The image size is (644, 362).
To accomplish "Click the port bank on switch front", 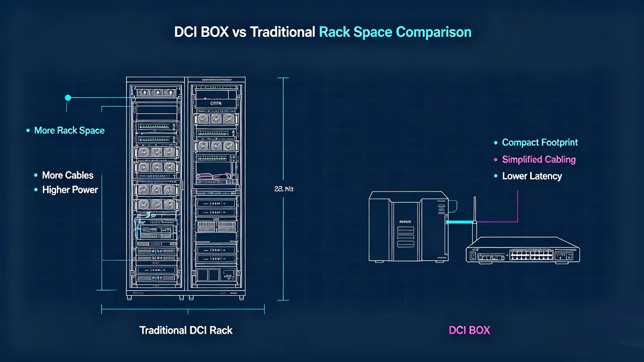I will pos(531,255).
